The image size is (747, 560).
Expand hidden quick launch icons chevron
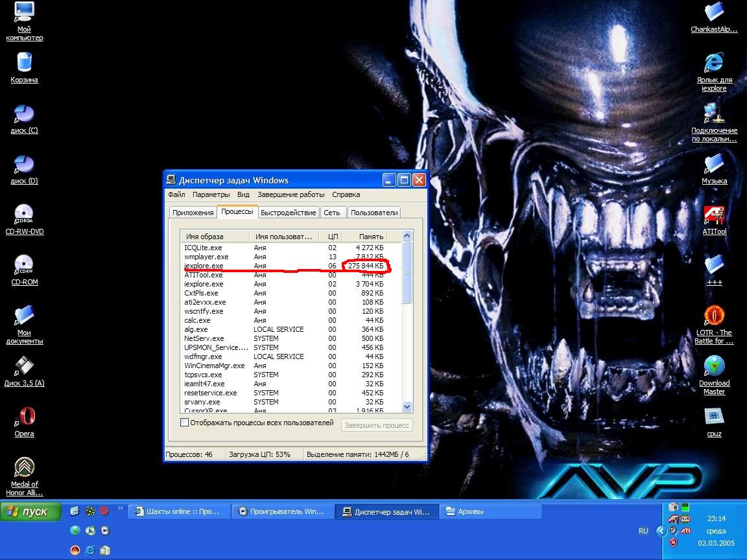point(120,508)
